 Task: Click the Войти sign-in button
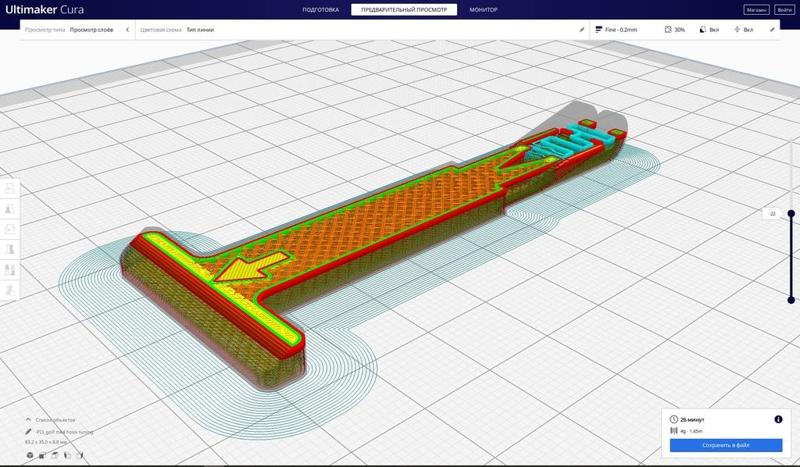[784, 10]
